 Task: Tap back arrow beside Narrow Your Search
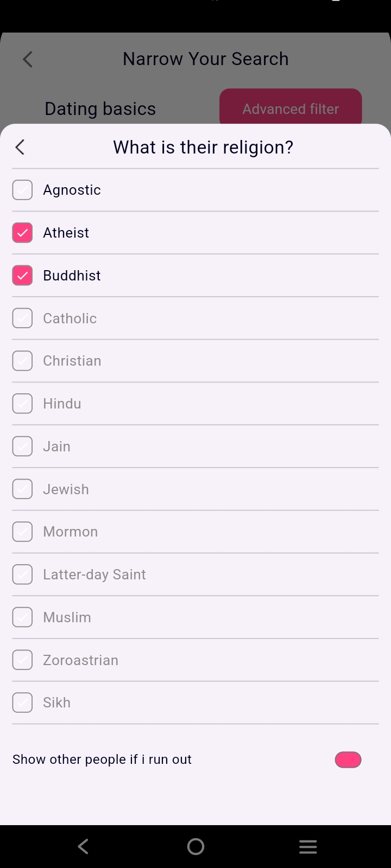click(x=28, y=59)
